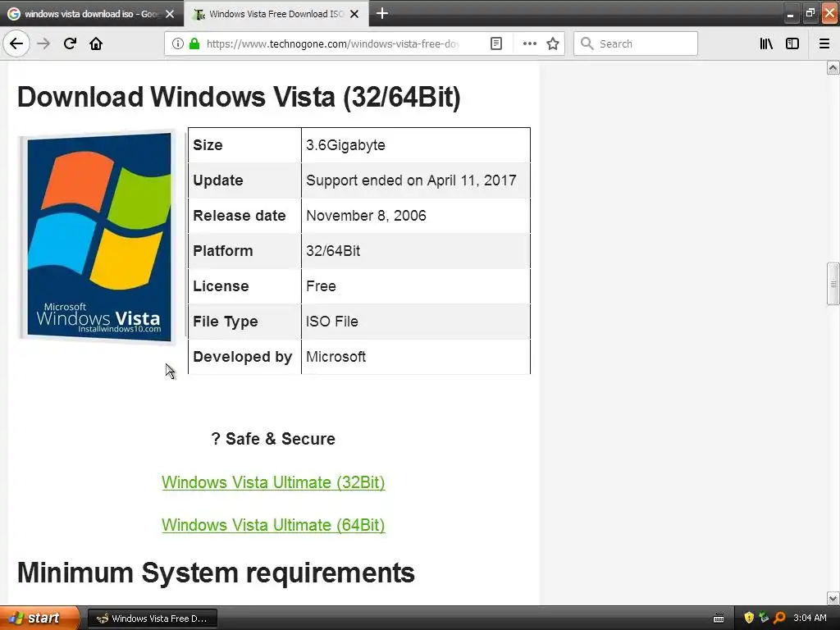Click the keyboard icon in the taskbar

point(719,619)
